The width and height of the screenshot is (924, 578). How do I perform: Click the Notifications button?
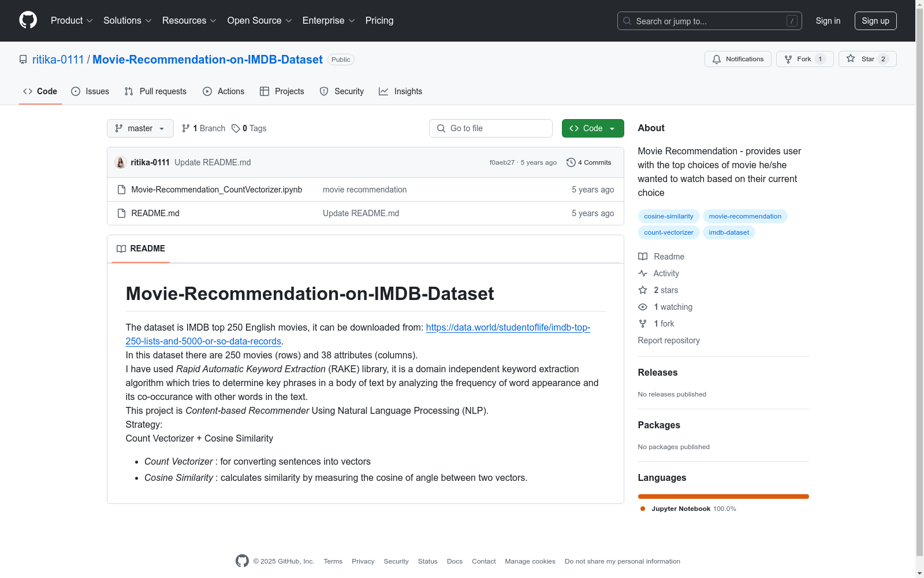pyautogui.click(x=738, y=59)
